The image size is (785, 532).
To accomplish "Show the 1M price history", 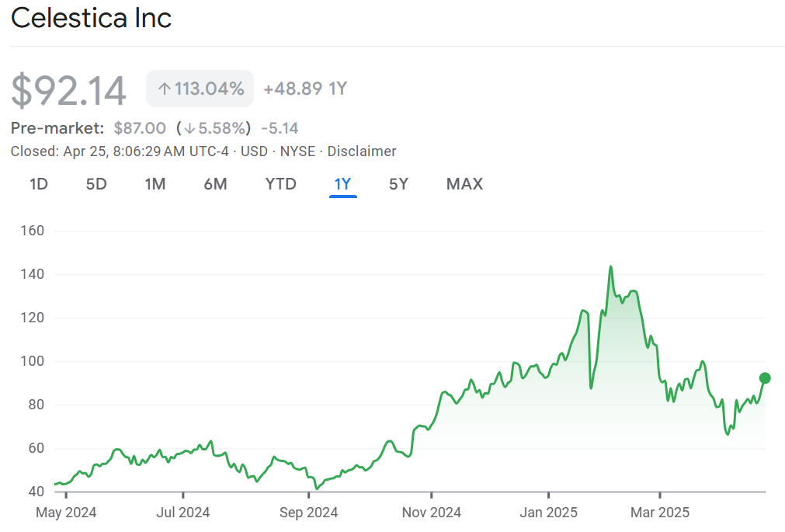I will point(155,184).
